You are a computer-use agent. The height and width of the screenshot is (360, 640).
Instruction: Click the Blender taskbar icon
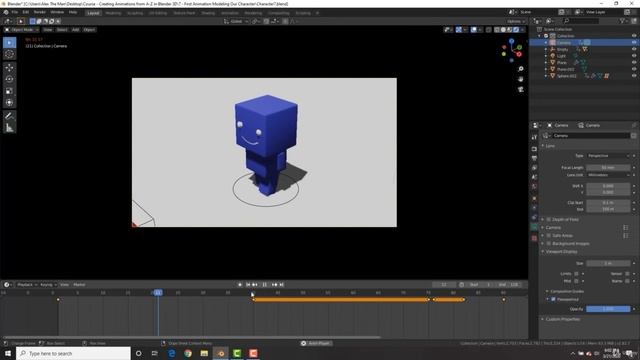point(221,353)
